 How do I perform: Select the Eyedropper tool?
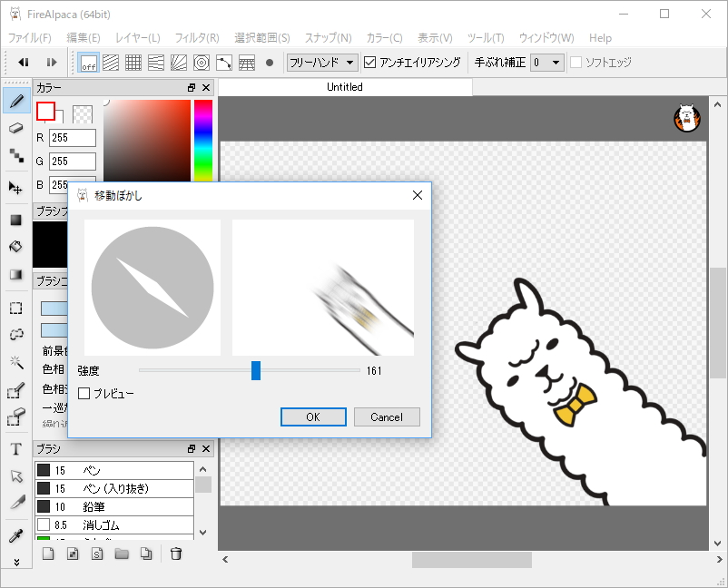16,535
